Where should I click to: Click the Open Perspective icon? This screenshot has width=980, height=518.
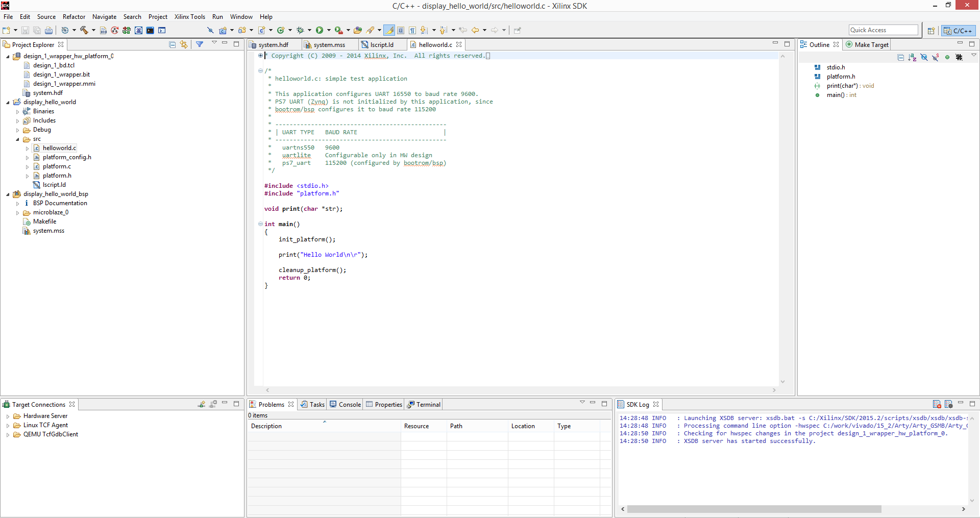click(931, 31)
